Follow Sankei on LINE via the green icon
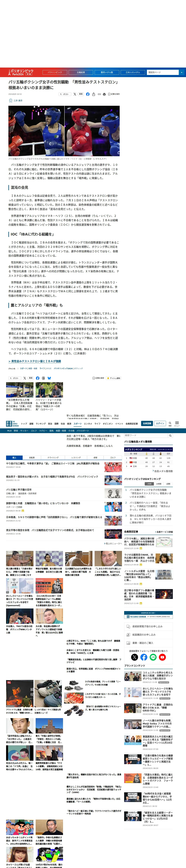The height and width of the screenshot is (868, 186). pyautogui.click(x=153, y=657)
